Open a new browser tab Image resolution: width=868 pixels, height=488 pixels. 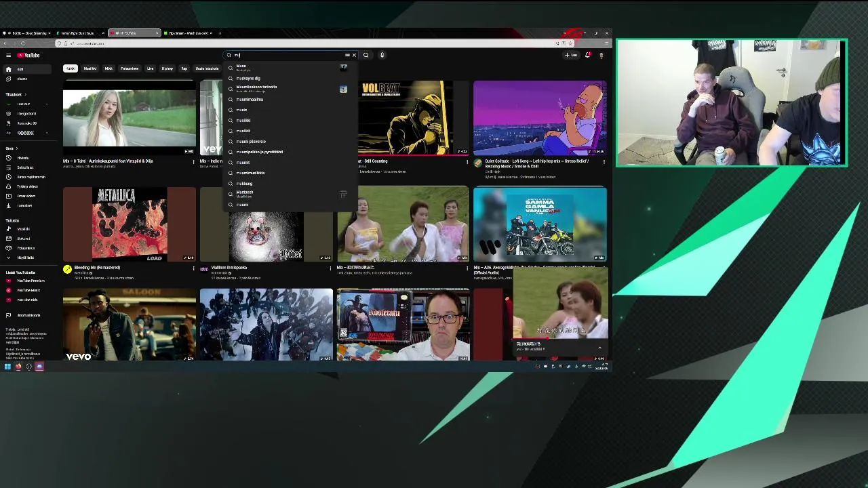coord(220,33)
